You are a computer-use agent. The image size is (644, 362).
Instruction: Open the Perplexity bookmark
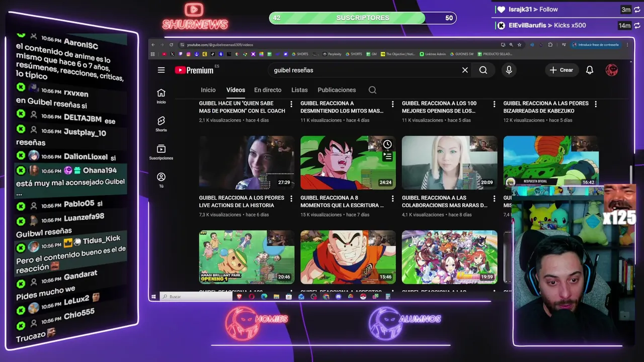pyautogui.click(x=332, y=54)
